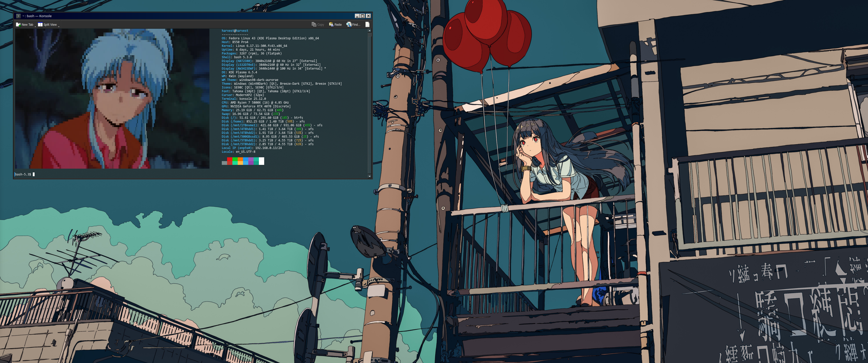Click the grayed-out Copy icon
Image resolution: width=868 pixels, height=363 pixels.
point(314,25)
